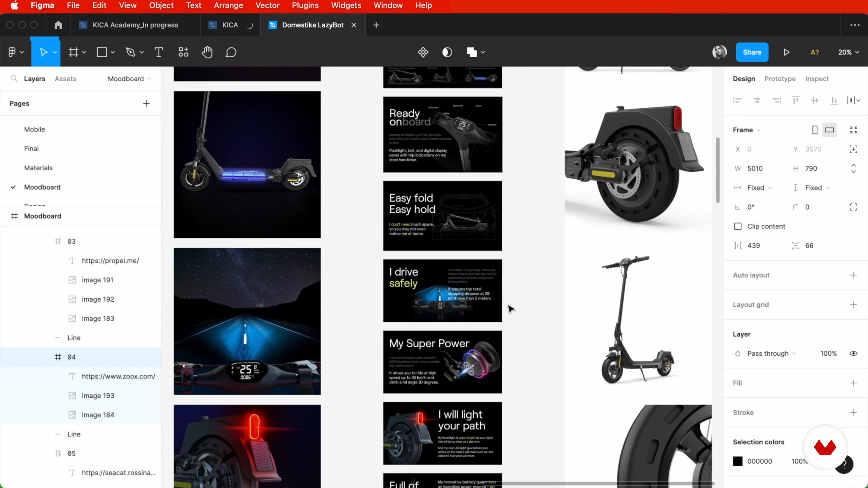The width and height of the screenshot is (868, 488).
Task: Open the Resources components tool
Action: (183, 52)
